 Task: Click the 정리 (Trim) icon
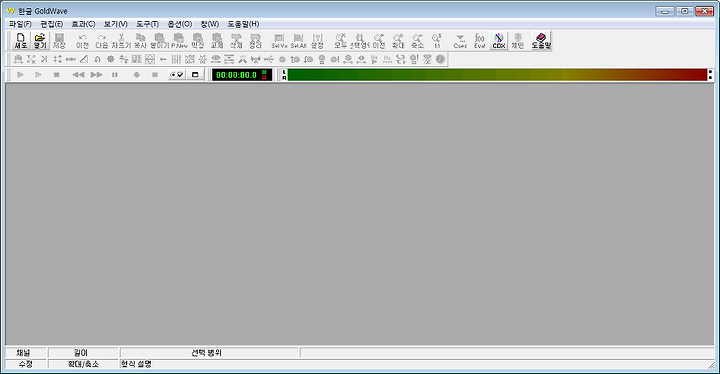coord(255,41)
